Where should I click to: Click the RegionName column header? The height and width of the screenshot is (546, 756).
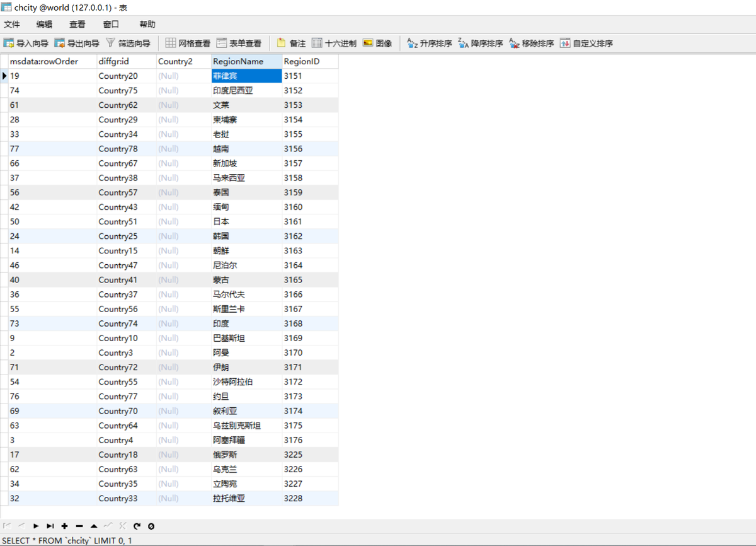247,61
